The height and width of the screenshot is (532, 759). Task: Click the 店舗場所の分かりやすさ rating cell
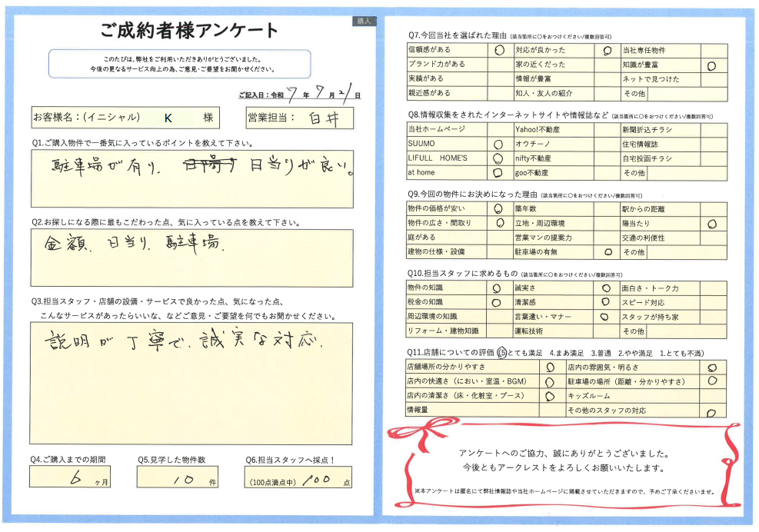pos(551,367)
